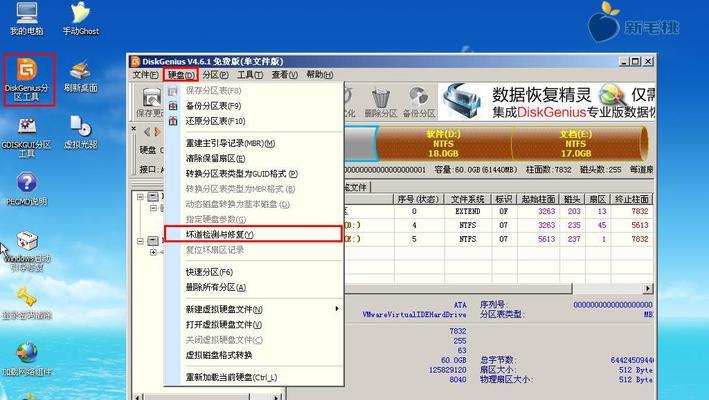This screenshot has width=709, height=400.
Task: Collapse the first disk tree node
Action: click(x=141, y=197)
